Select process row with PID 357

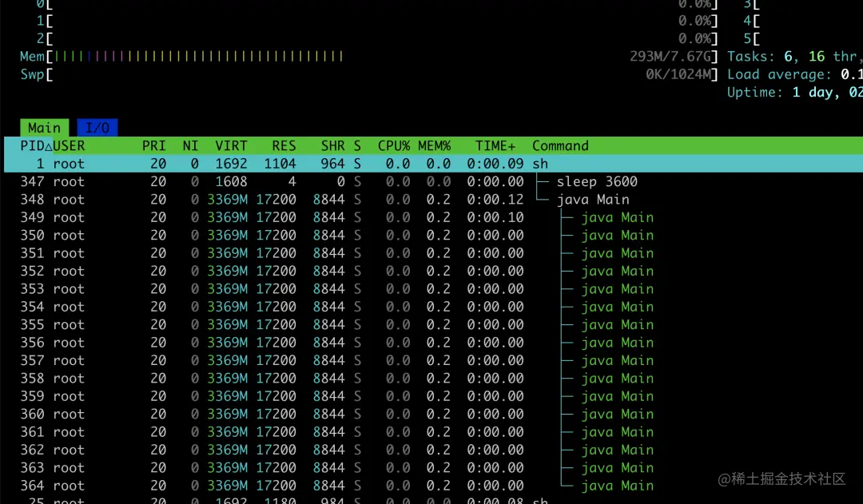[x=433, y=360]
